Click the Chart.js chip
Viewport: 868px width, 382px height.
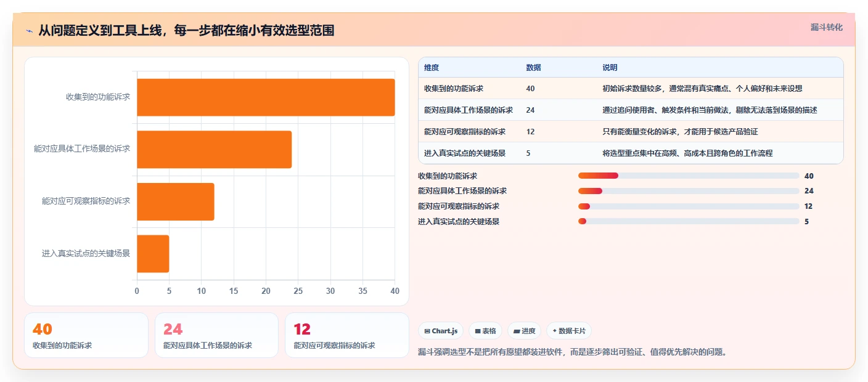coord(441,331)
